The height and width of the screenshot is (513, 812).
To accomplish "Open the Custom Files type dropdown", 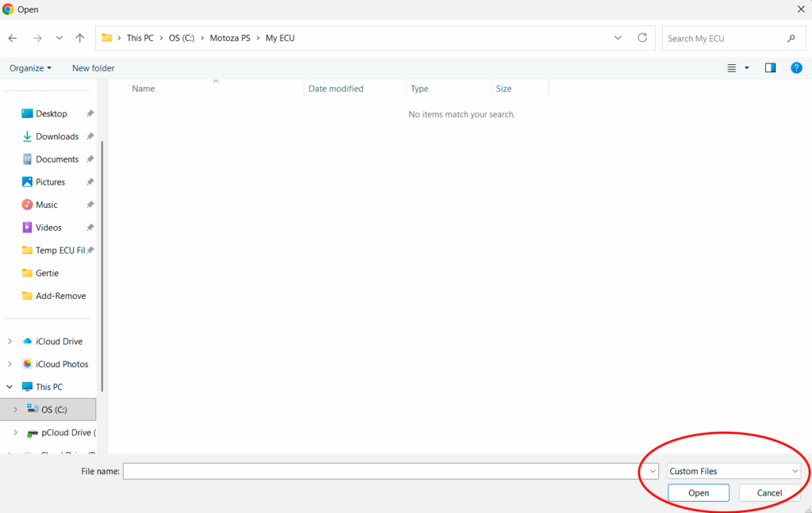I will (x=733, y=471).
